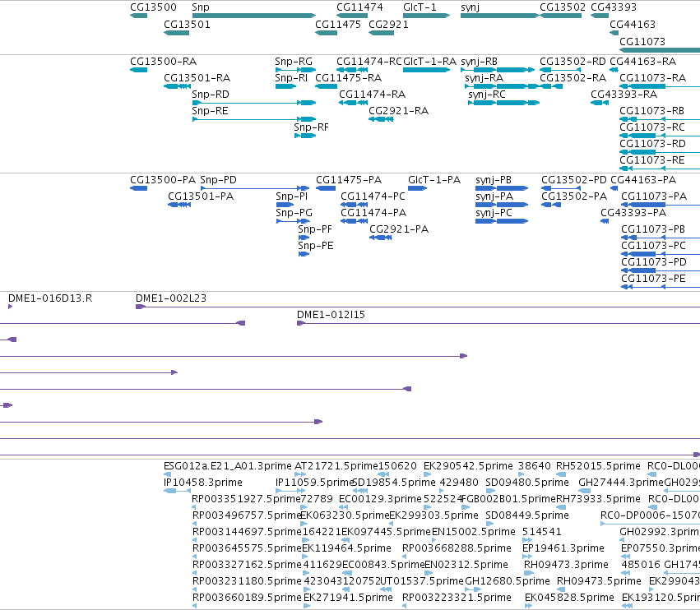Click the CG11475 gene label
The height and width of the screenshot is (610, 700).
click(338, 24)
